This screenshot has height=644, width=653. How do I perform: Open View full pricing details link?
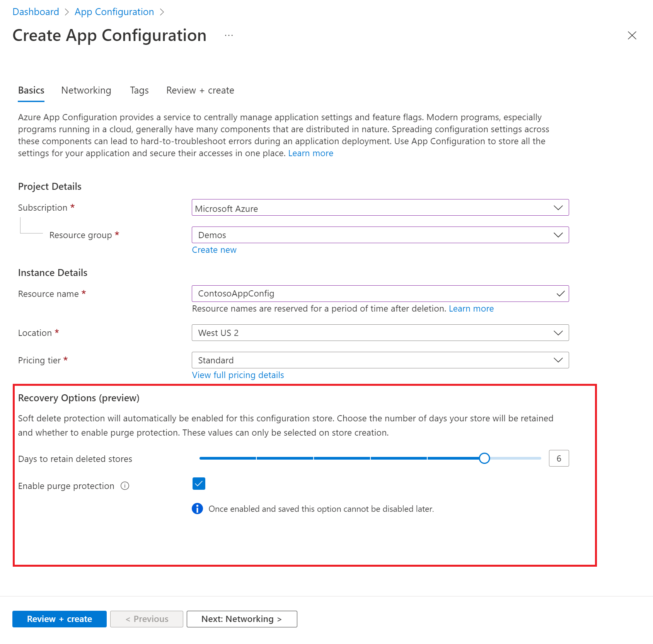238,375
